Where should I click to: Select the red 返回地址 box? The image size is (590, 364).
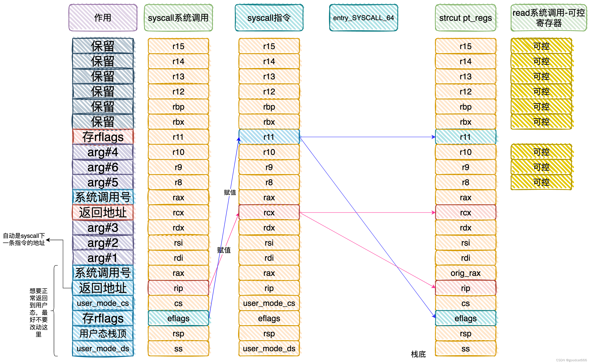coord(103,212)
